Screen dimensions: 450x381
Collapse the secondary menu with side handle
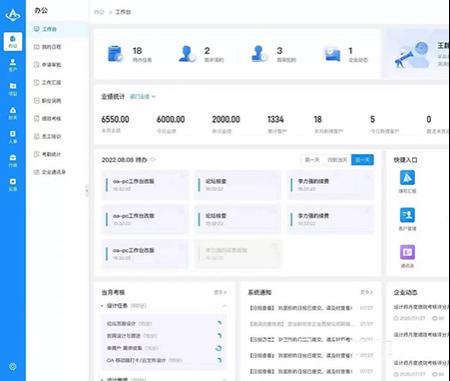(x=87, y=191)
